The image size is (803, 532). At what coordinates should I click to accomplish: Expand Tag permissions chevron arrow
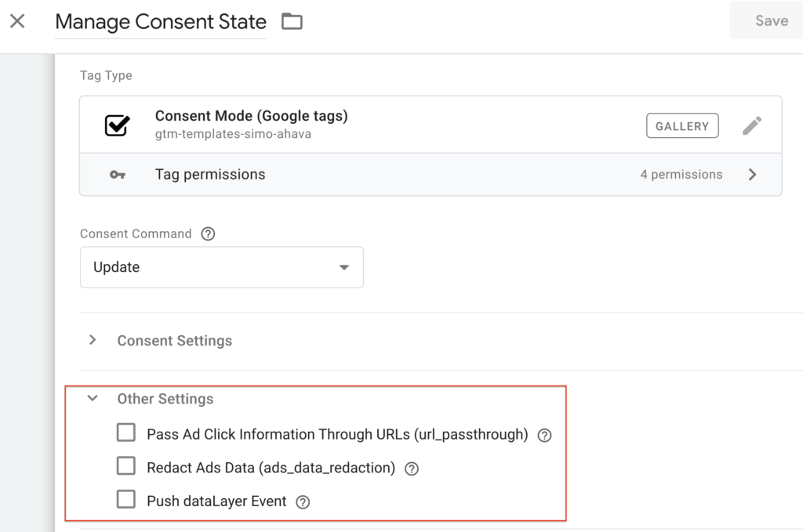coord(752,175)
